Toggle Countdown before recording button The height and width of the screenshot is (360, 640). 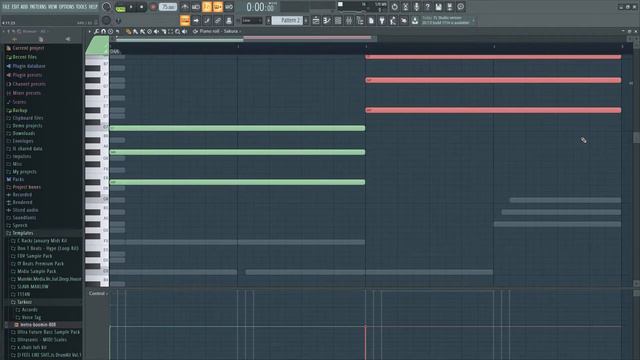pyautogui.click(x=196, y=7)
